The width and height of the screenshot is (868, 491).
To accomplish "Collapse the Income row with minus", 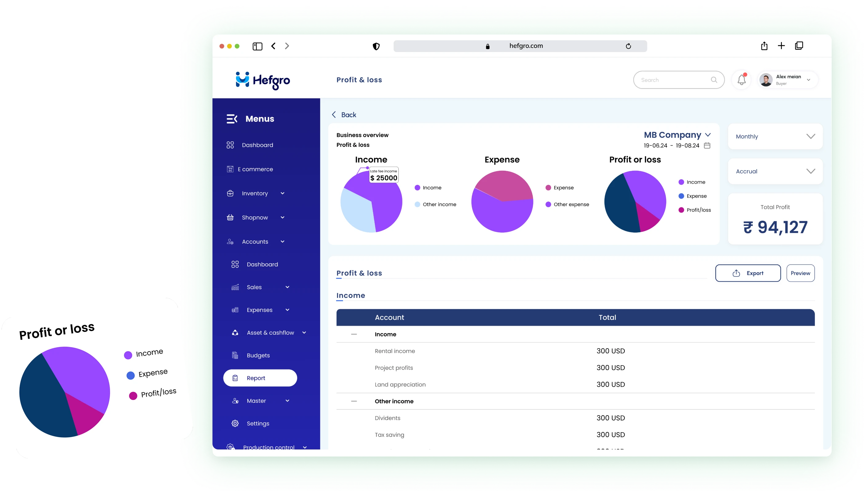I will pyautogui.click(x=354, y=334).
